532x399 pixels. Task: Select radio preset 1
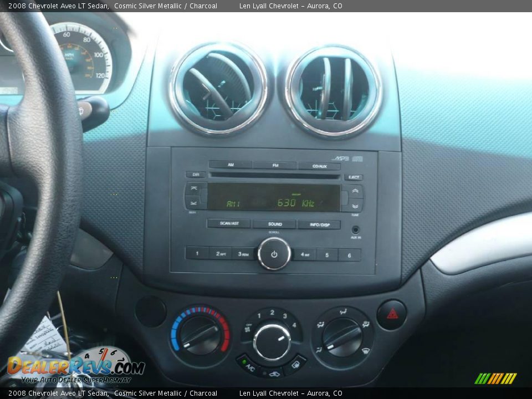pos(197,253)
